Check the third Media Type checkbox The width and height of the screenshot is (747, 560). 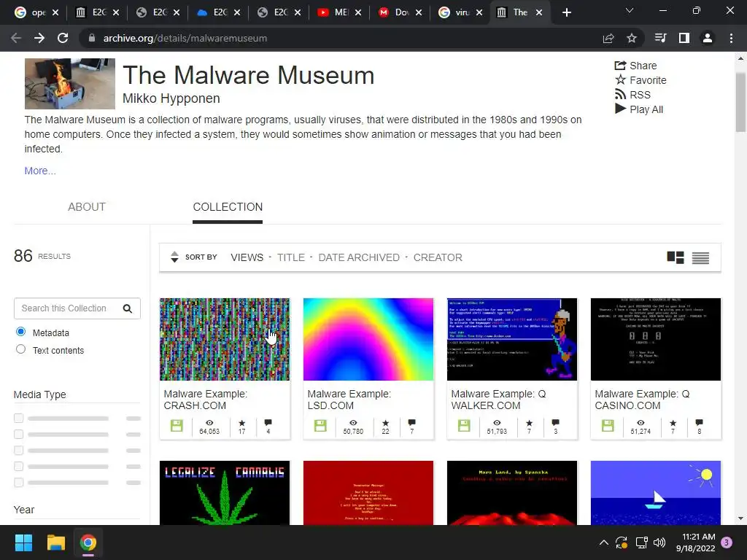tap(18, 450)
